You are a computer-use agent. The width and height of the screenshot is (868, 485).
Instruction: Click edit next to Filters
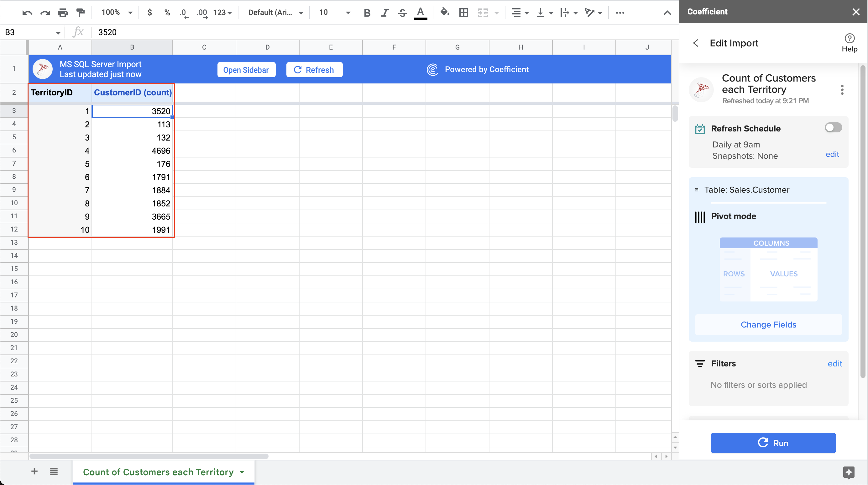[835, 364]
